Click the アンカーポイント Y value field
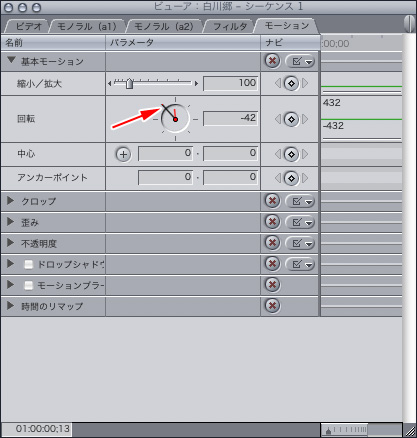The image size is (417, 438). (231, 178)
